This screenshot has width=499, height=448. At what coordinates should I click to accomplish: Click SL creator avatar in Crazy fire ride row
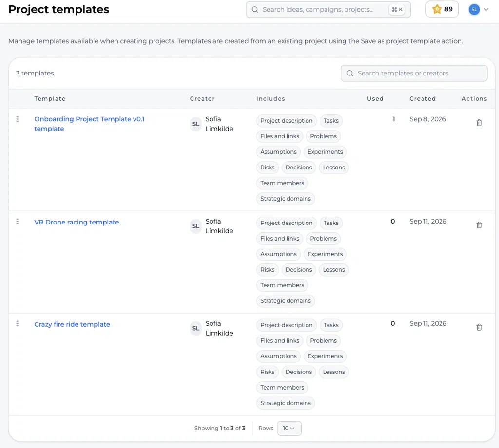pyautogui.click(x=196, y=328)
